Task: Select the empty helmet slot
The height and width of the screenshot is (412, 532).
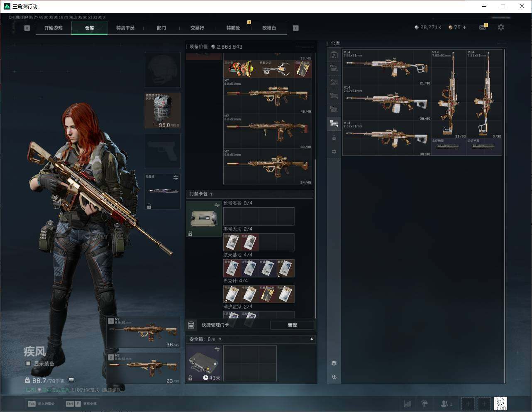Action: coord(163,70)
